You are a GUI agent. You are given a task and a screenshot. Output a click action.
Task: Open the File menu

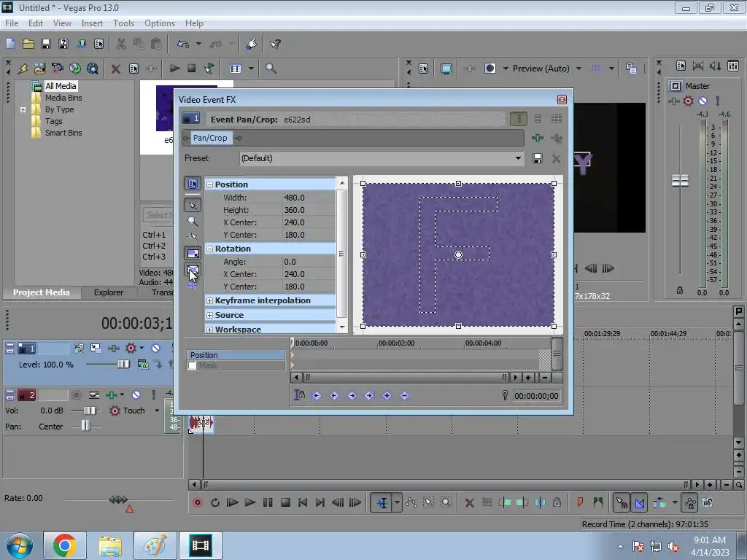tap(12, 23)
